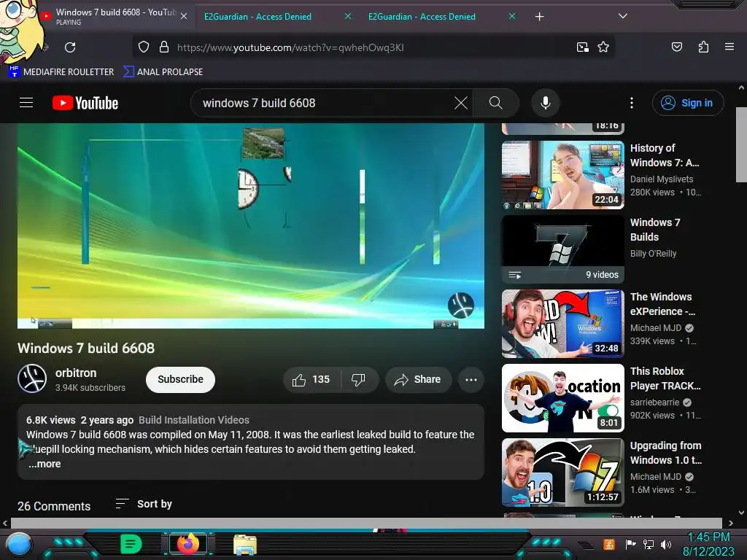The width and height of the screenshot is (747, 560).
Task: Open green notes app in taskbar
Action: 131,544
